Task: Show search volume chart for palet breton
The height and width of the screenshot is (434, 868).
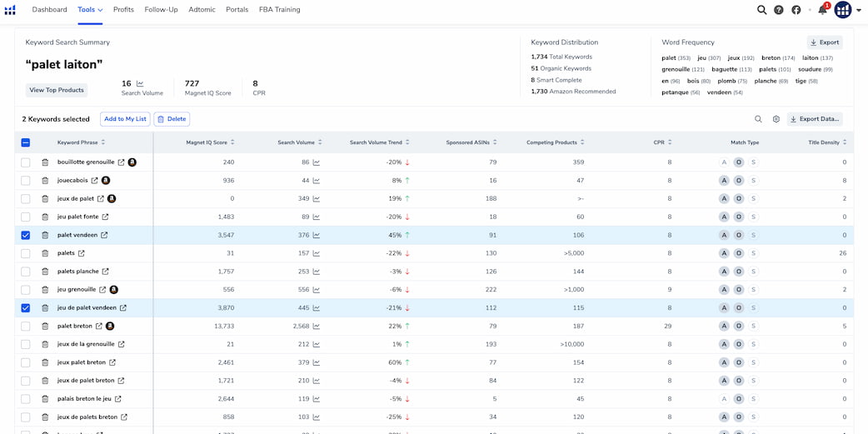Action: (x=316, y=326)
